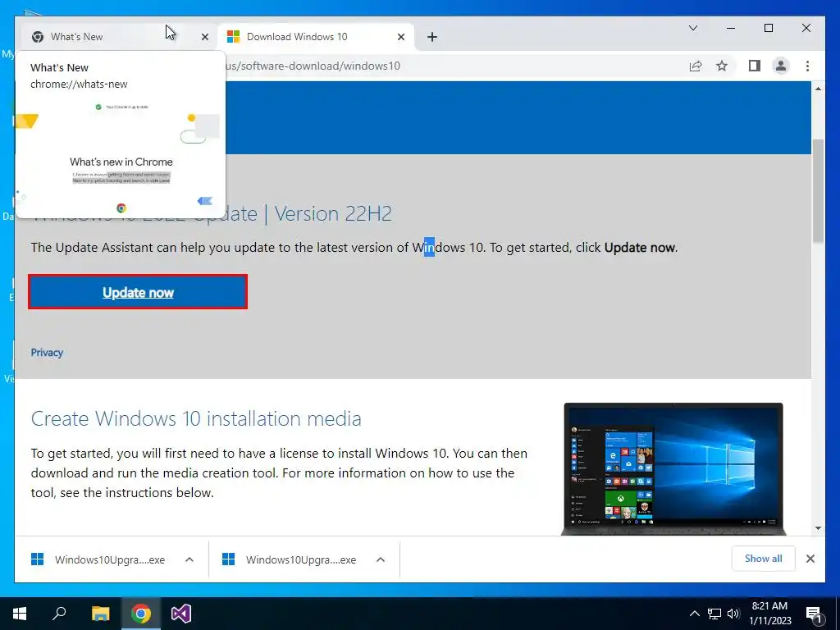The height and width of the screenshot is (630, 840).
Task: Click the vertical scrollbar thumb
Action: click(x=818, y=190)
